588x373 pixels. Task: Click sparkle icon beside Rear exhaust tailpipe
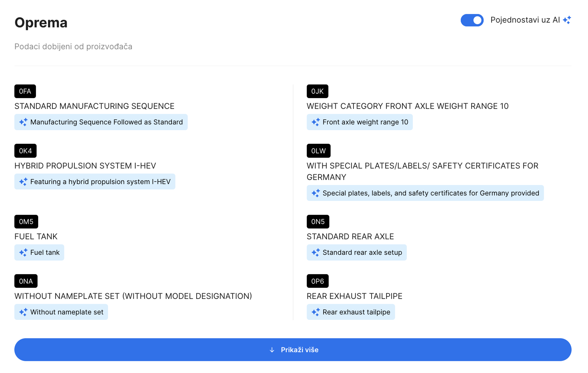[x=315, y=312]
